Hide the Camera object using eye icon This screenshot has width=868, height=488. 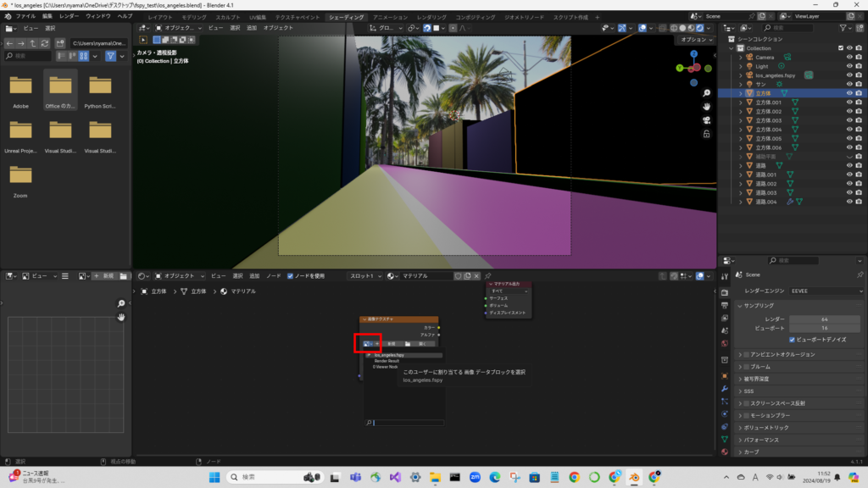[x=849, y=58]
